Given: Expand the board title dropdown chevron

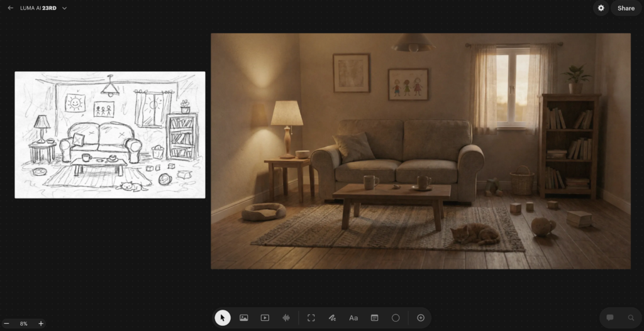Looking at the screenshot, I should click(65, 8).
